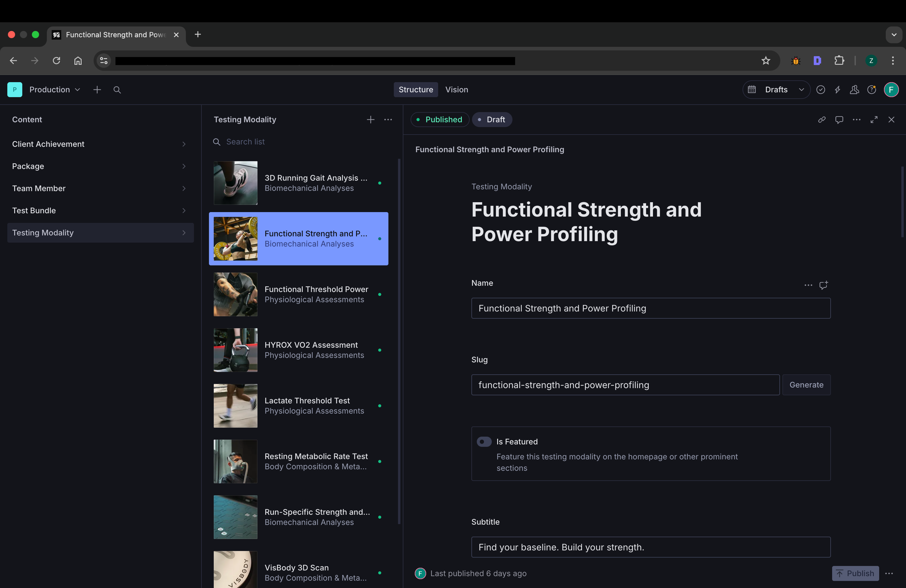View the Published version
Screen dimensions: 906x588
click(440, 120)
